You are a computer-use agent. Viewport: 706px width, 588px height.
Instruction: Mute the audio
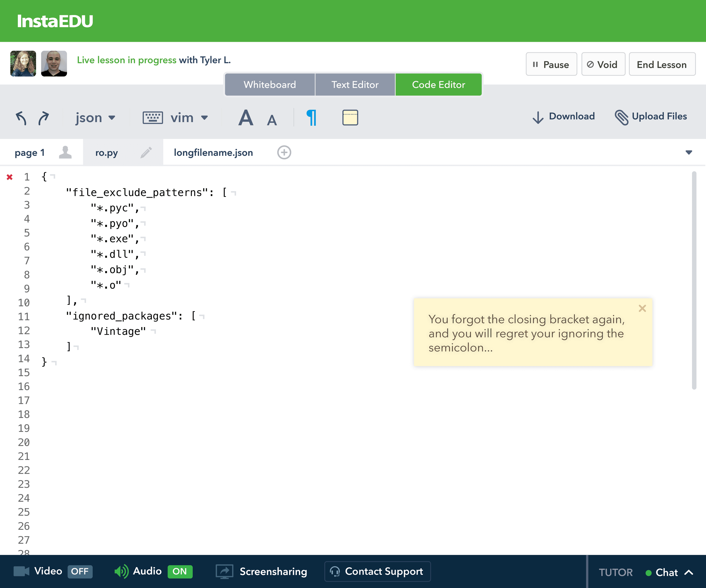(x=180, y=571)
